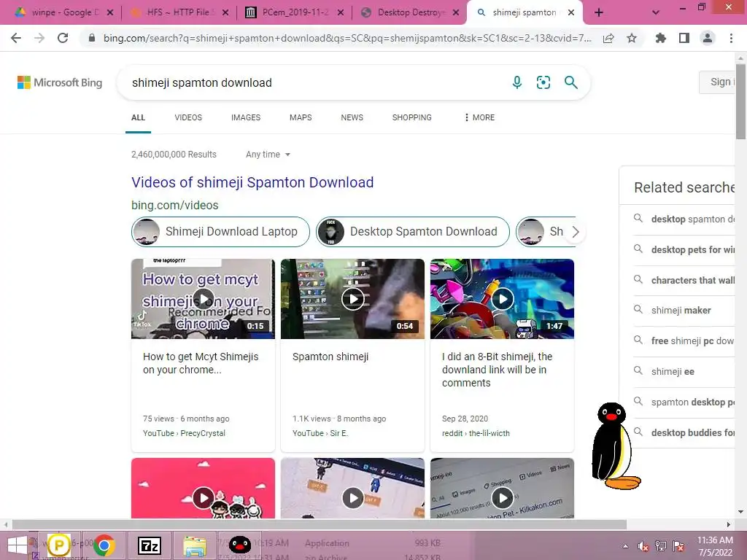The width and height of the screenshot is (747, 560).
Task: Click the horizontal page scrollbar
Action: pyautogui.click(x=320, y=524)
